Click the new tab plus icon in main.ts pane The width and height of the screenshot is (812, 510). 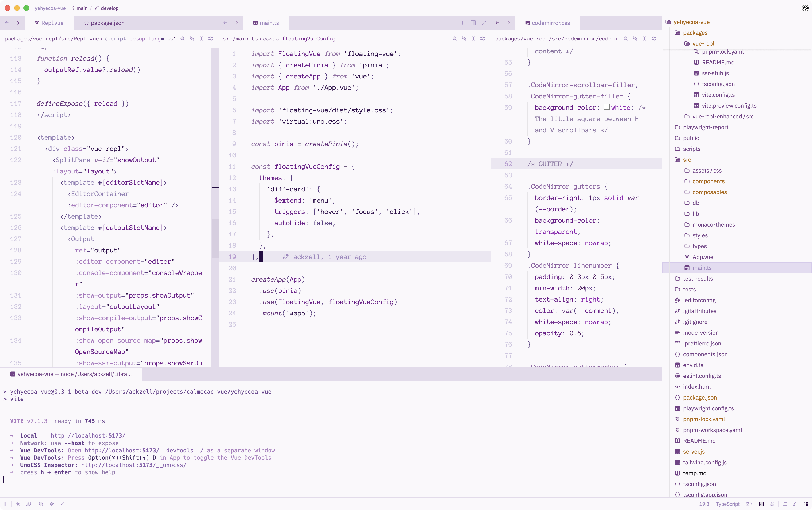click(463, 23)
